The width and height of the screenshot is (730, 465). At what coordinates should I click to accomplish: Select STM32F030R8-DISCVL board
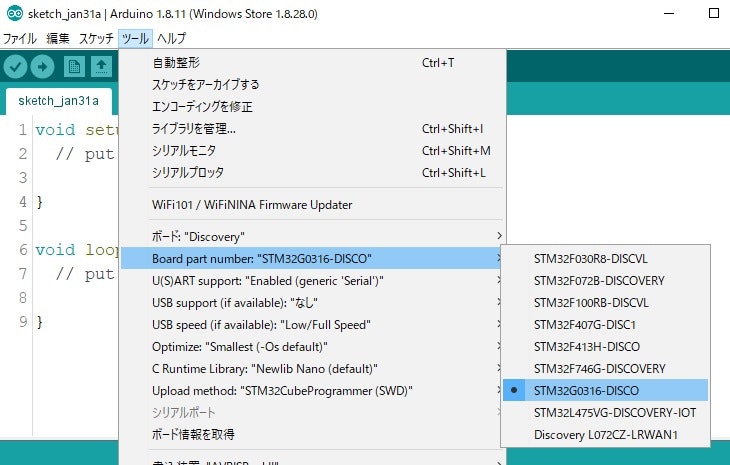click(605, 258)
